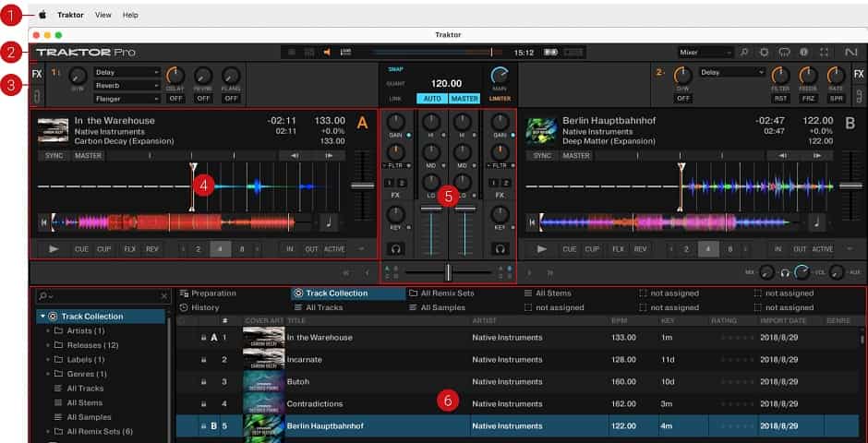Click Deck A keylock note icon
The height and width of the screenshot is (443, 868).
pos(328,222)
